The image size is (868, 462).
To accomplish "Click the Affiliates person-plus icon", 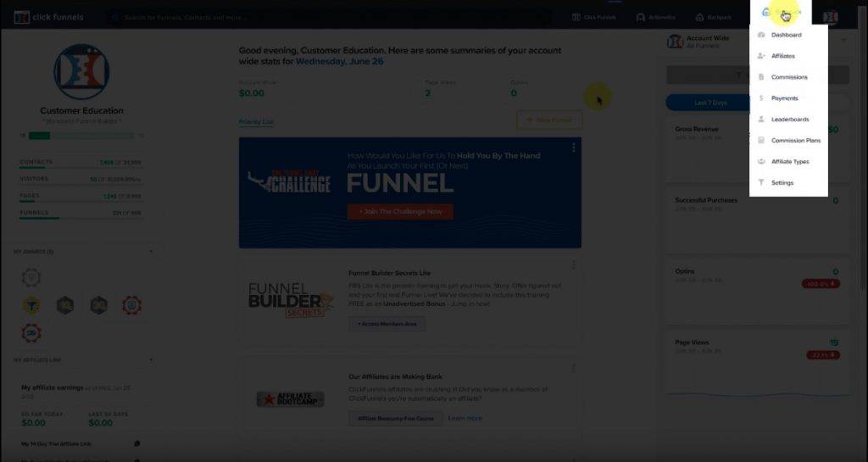I will (x=761, y=56).
